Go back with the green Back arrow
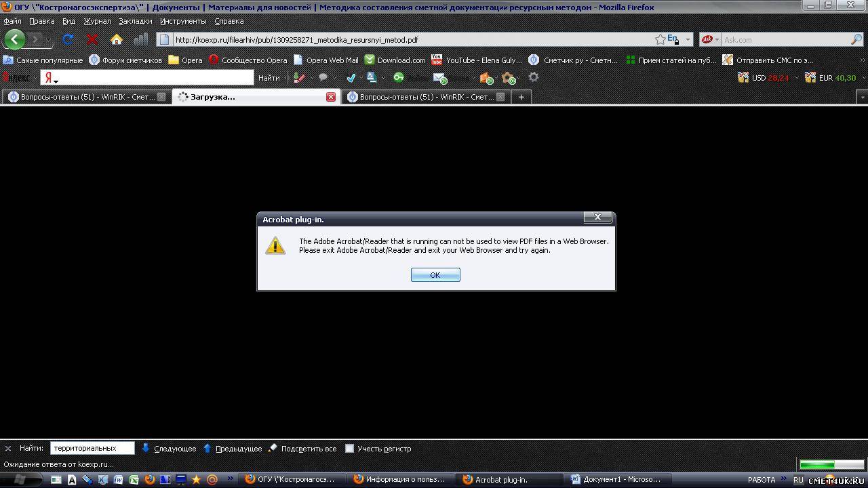The width and height of the screenshot is (868, 488). (x=14, y=39)
